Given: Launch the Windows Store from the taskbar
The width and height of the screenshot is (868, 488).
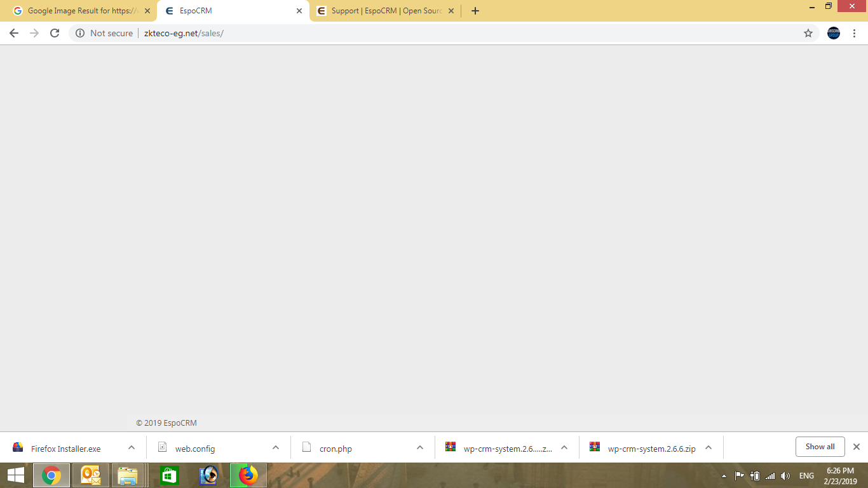Looking at the screenshot, I should coord(169,475).
